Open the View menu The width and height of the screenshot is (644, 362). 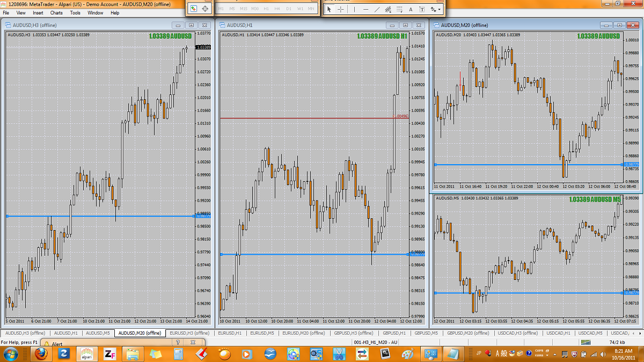[21, 12]
